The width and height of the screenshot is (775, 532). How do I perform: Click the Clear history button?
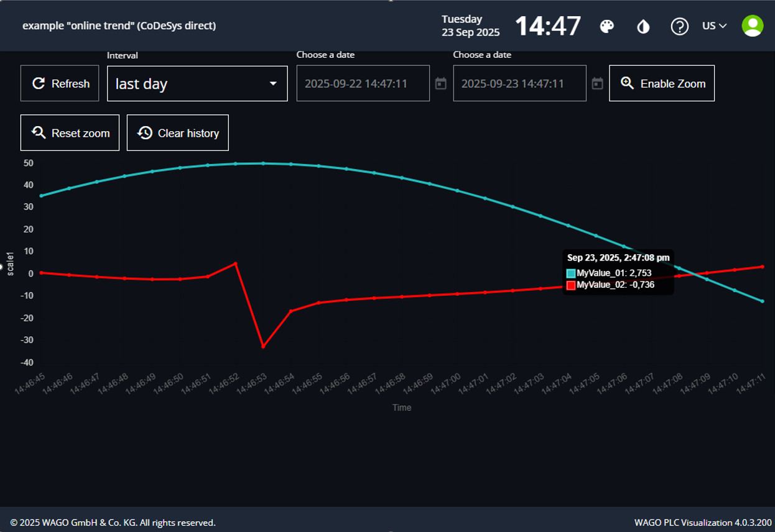coord(177,133)
